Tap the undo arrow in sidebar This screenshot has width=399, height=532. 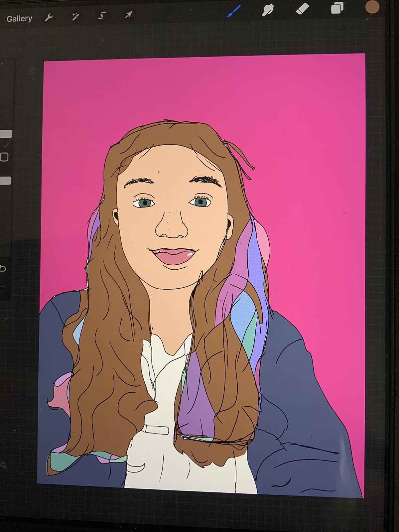pos(3,268)
